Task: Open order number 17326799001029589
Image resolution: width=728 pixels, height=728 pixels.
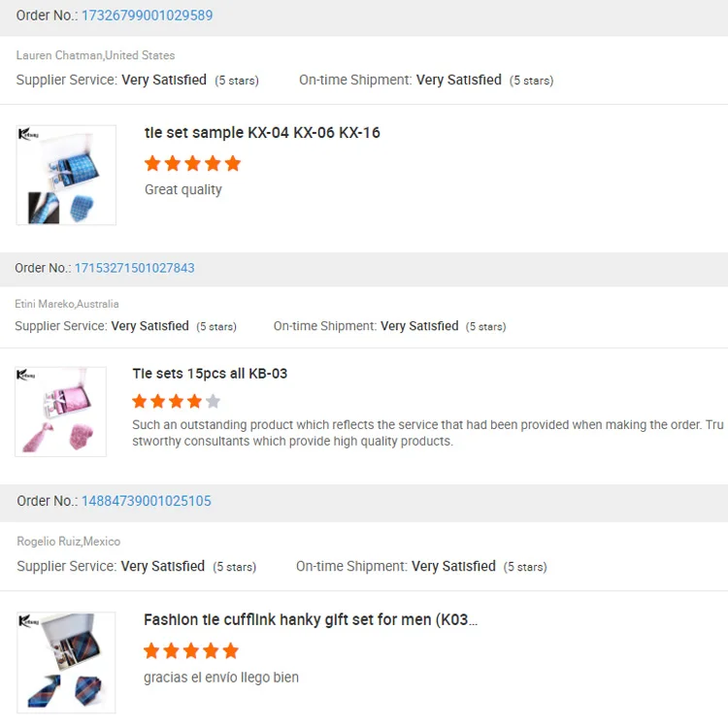Action: [147, 16]
